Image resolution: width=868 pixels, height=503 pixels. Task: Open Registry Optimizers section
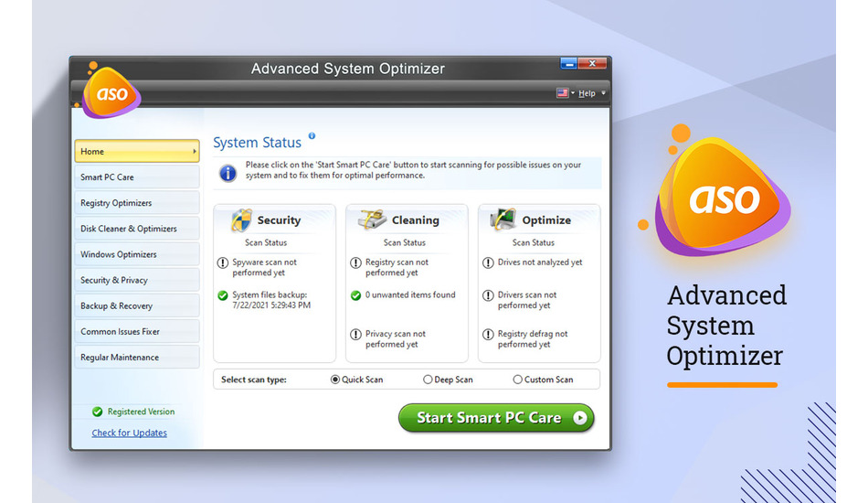pyautogui.click(x=137, y=203)
